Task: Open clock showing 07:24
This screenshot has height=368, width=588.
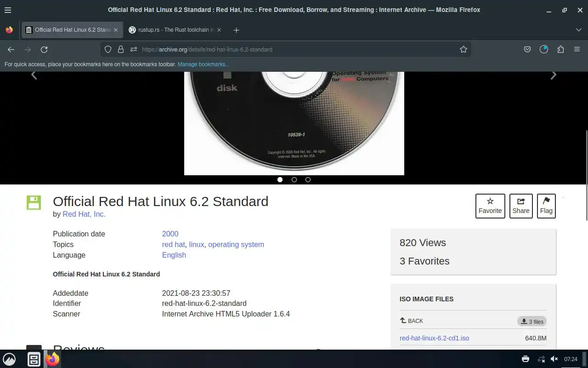Action: 571,359
